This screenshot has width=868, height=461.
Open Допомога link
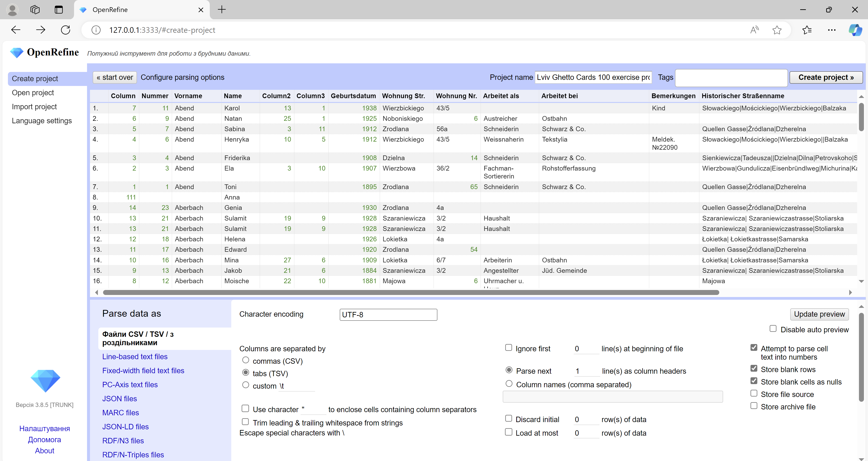point(45,440)
